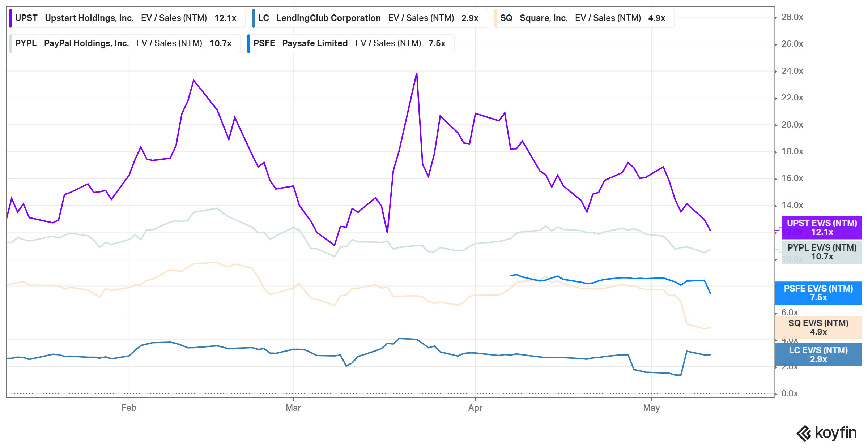
Task: Click the PSFE Paysafe Limited legend entry
Action: pyautogui.click(x=350, y=44)
